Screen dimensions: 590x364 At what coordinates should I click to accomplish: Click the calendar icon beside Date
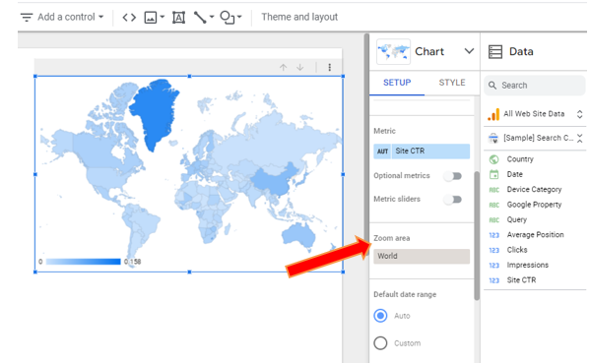pyautogui.click(x=493, y=175)
